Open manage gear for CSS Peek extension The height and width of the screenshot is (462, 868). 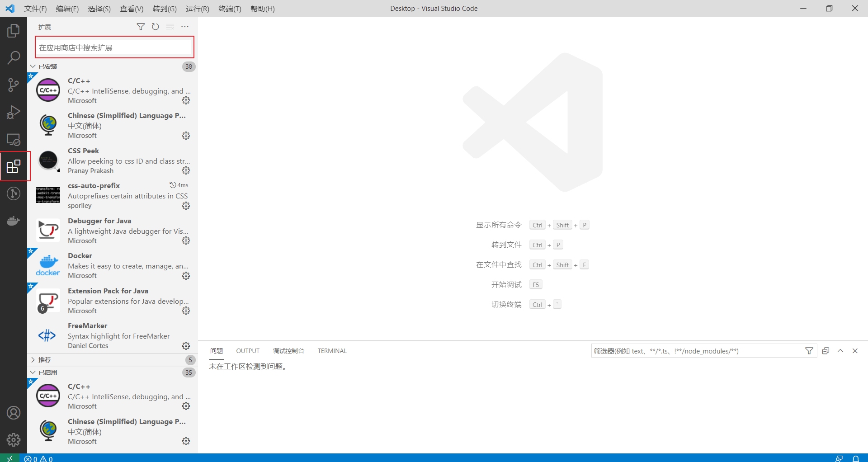[x=186, y=170]
